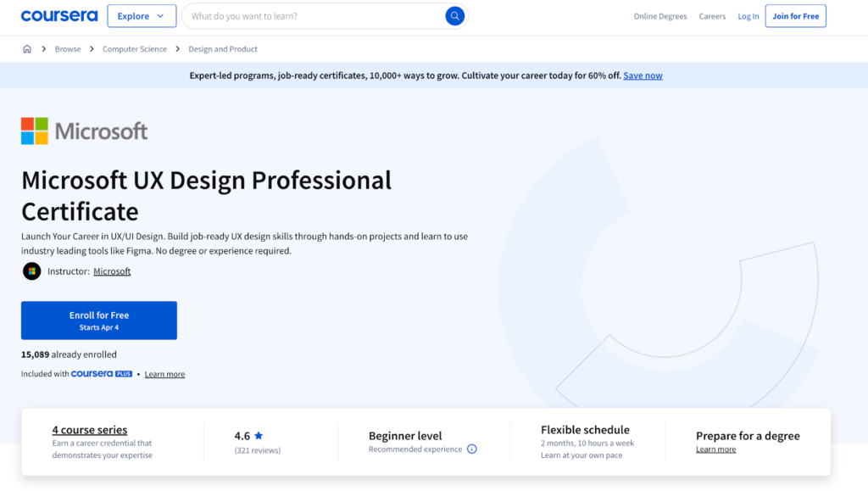Click Join for Free button
Screen dimensions: 868x491
(795, 16)
